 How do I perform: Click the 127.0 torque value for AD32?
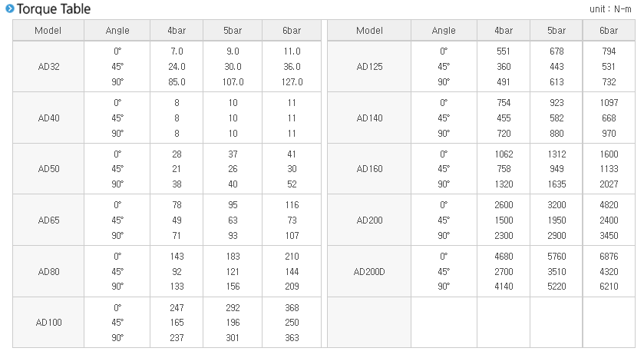tap(292, 82)
